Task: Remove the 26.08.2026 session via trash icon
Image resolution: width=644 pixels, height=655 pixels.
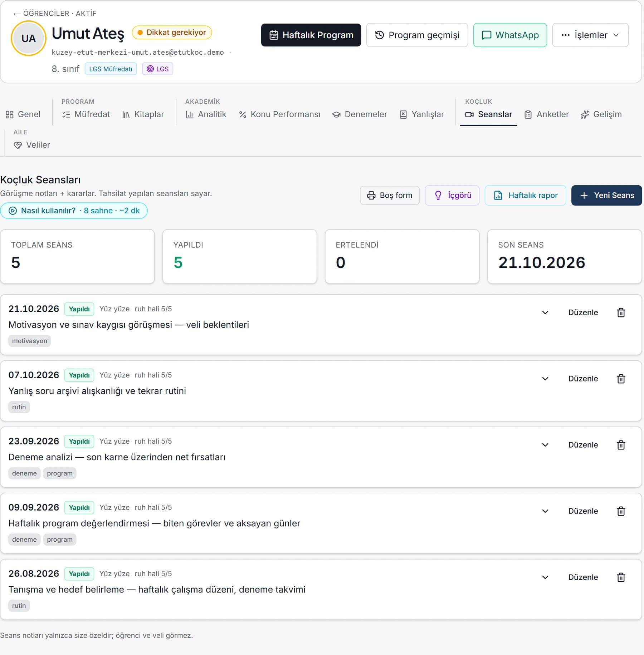Action: (x=621, y=577)
